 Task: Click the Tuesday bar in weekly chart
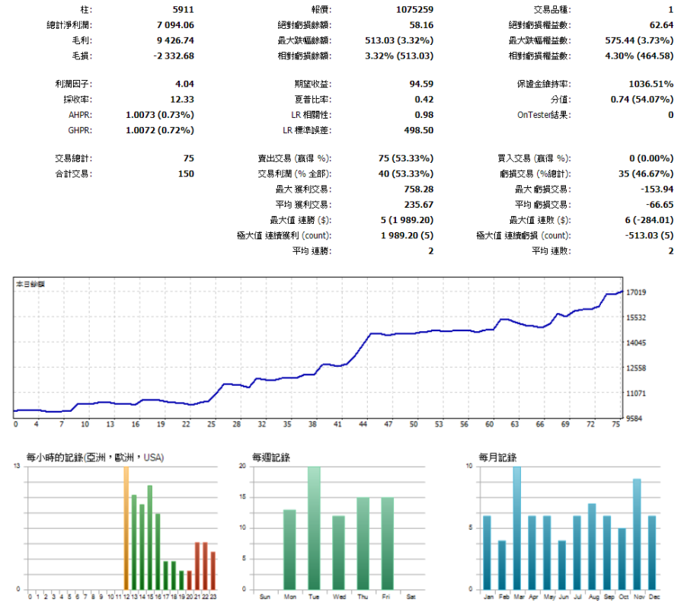point(314,528)
